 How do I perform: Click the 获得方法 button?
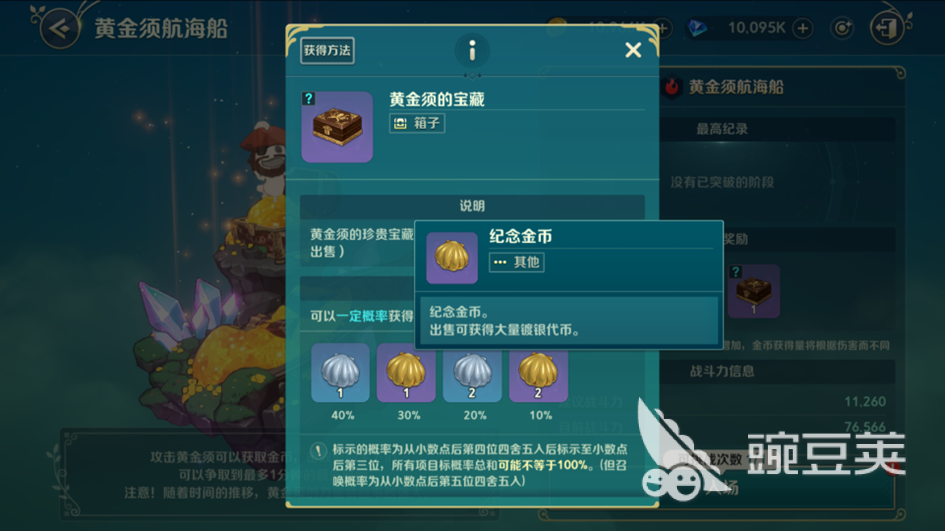tap(327, 51)
